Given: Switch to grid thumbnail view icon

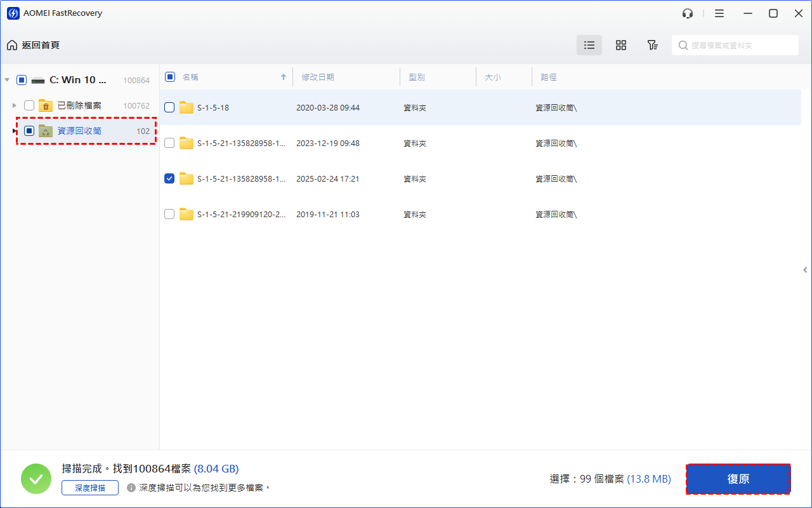Looking at the screenshot, I should click(x=621, y=45).
